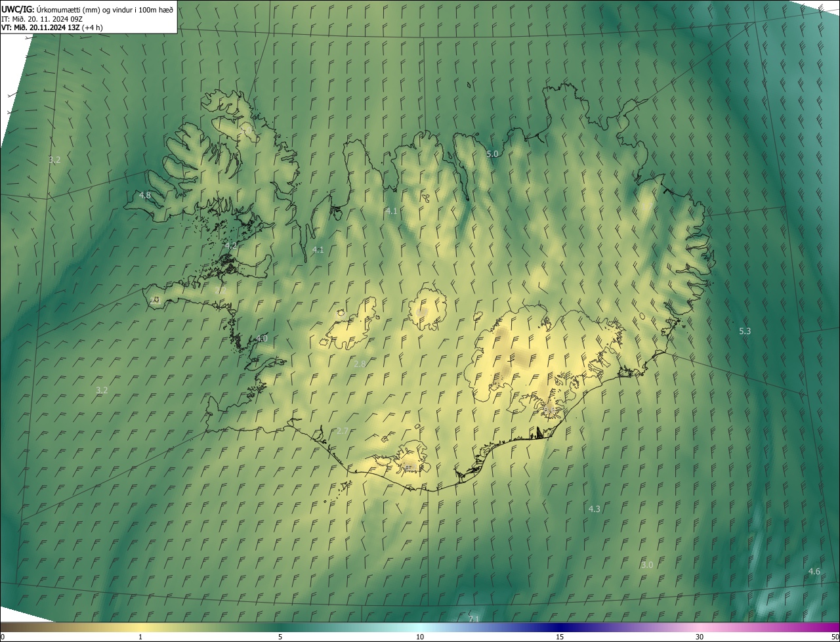
Task: Click the 5.3 value label on the map
Action: click(745, 331)
